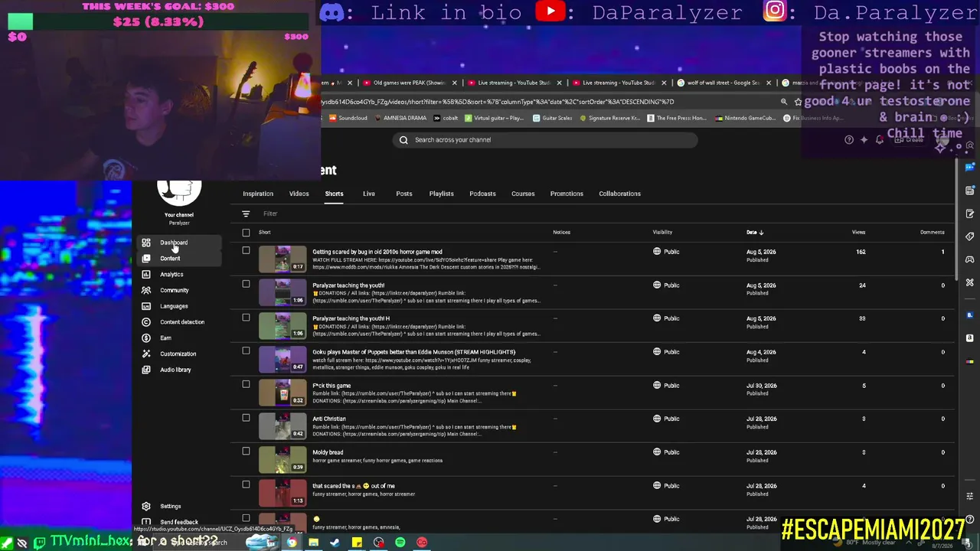The image size is (980, 551).
Task: Click the Send feedback icon
Action: [x=146, y=522]
